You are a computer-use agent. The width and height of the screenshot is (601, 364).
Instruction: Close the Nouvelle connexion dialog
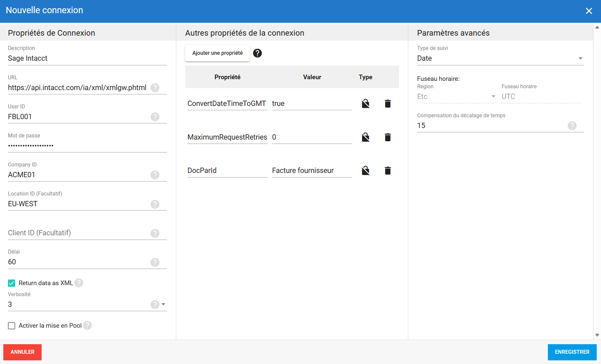[589, 11]
